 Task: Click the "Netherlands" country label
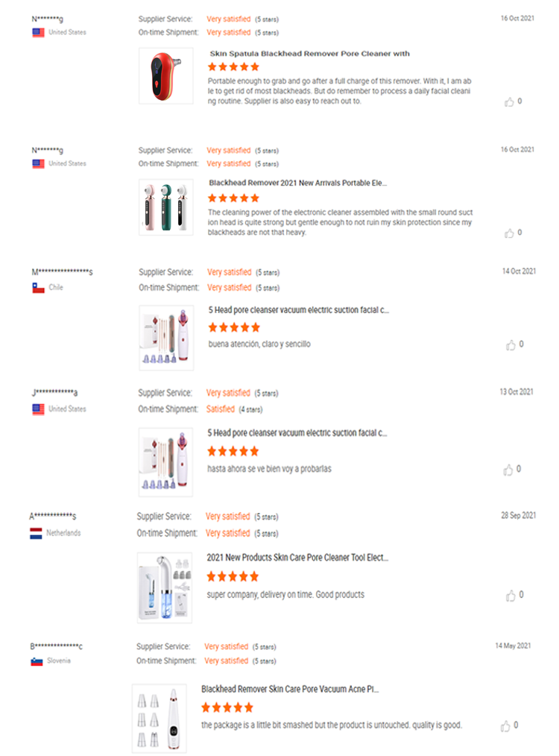(63, 533)
